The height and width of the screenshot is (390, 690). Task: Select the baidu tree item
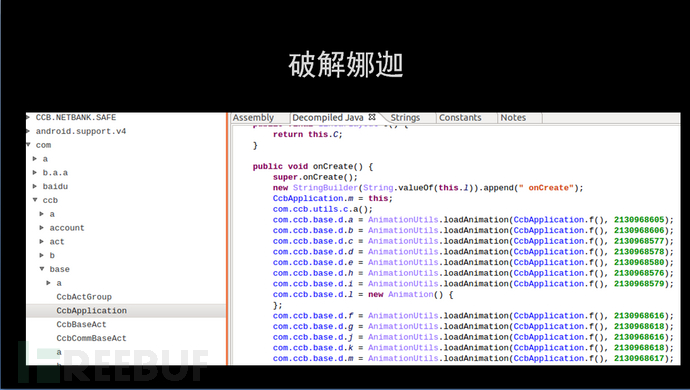tap(55, 186)
